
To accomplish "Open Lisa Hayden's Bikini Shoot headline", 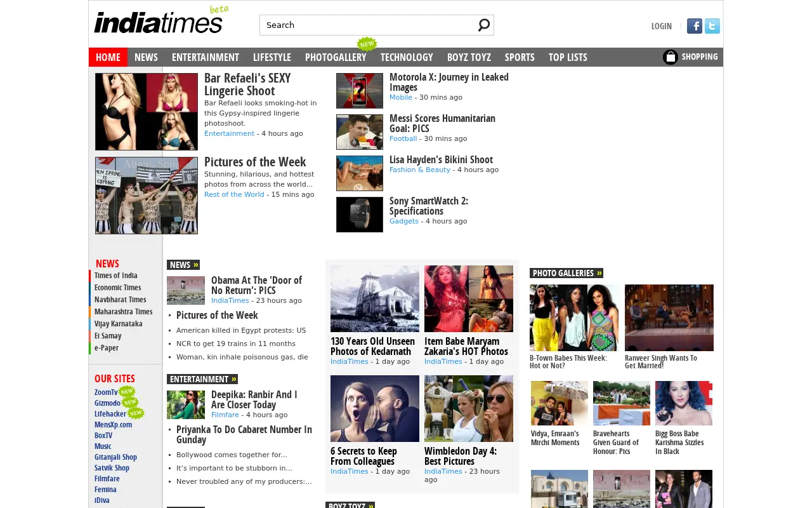I will coord(441,159).
